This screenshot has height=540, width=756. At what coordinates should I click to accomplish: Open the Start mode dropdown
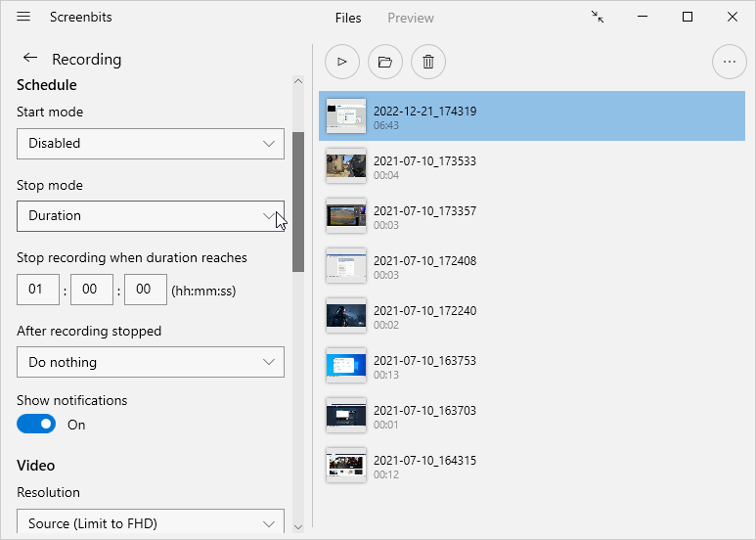(151, 144)
